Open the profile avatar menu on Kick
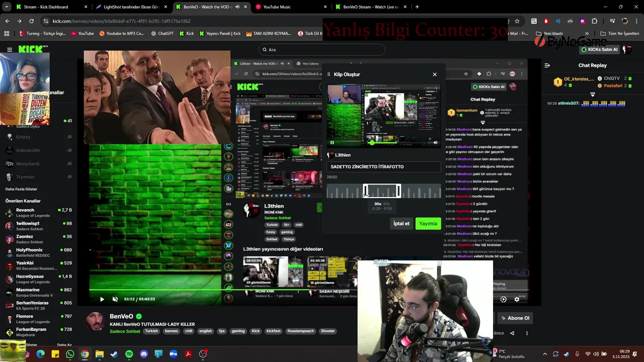 click(x=627, y=49)
